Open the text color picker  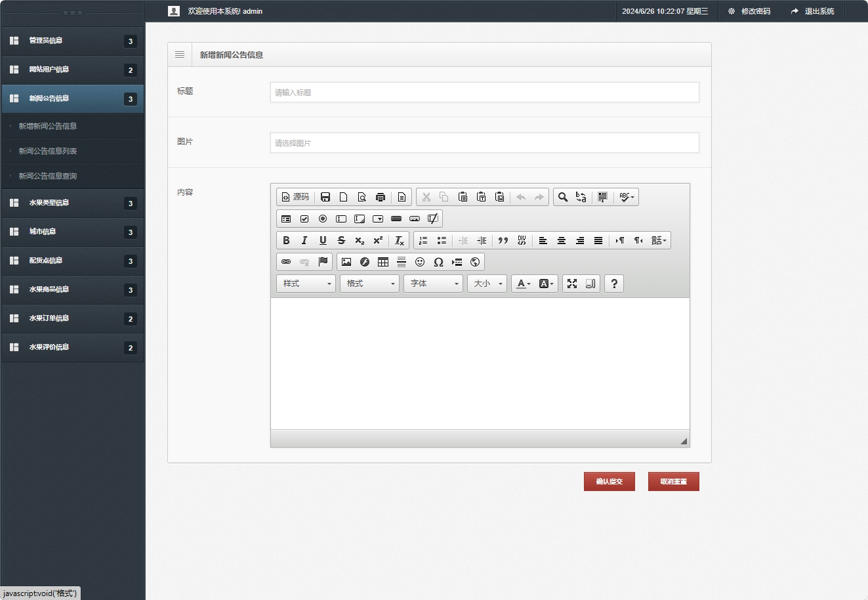pyautogui.click(x=524, y=284)
